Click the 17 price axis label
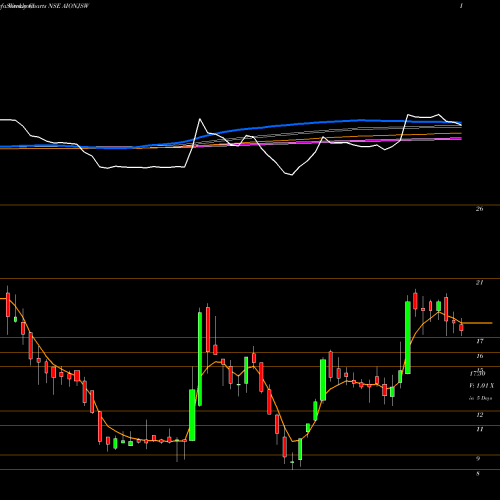Image resolution: width=500 pixels, height=500 pixels. click(480, 341)
